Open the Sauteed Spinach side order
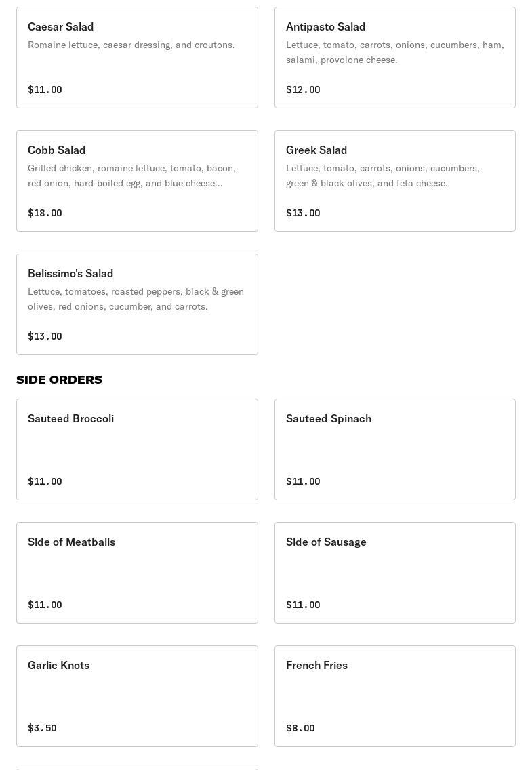Image resolution: width=532 pixels, height=770 pixels. coord(394,449)
